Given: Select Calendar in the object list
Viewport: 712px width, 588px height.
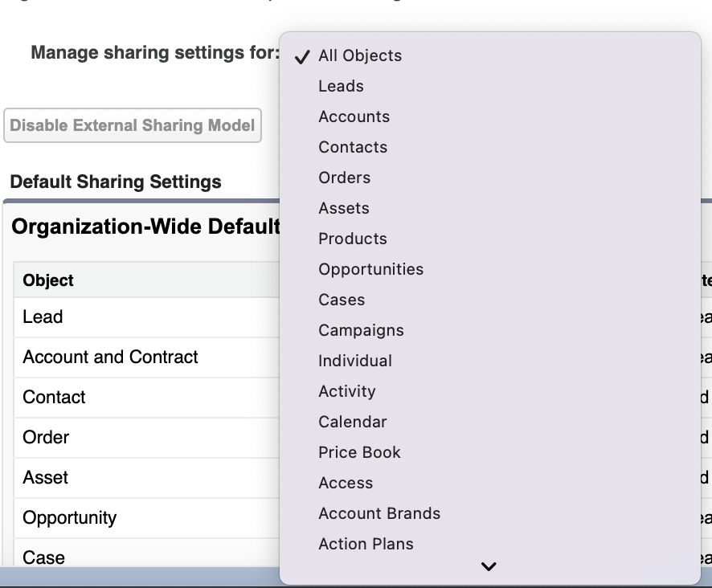Looking at the screenshot, I should tap(354, 422).
